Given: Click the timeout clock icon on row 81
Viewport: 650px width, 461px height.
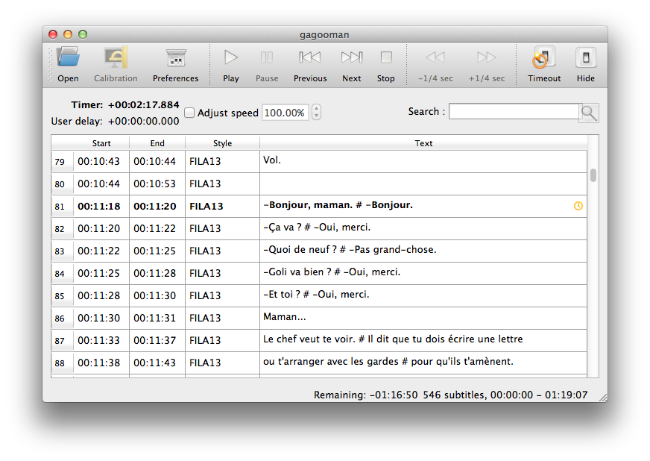Looking at the screenshot, I should click(x=578, y=206).
